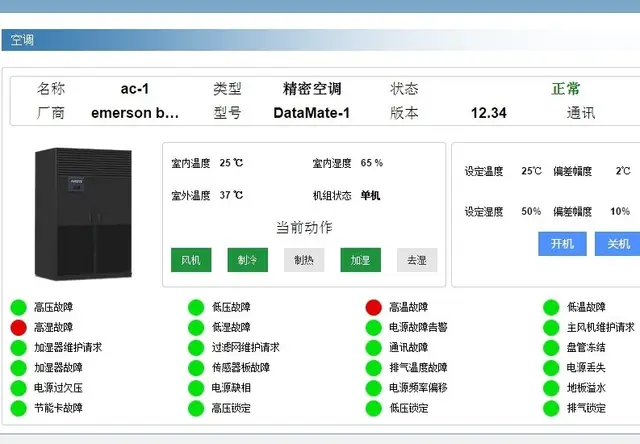This screenshot has width=640, height=444.
Task: Select the 过滤网维护请求 indicator
Action: (x=196, y=348)
